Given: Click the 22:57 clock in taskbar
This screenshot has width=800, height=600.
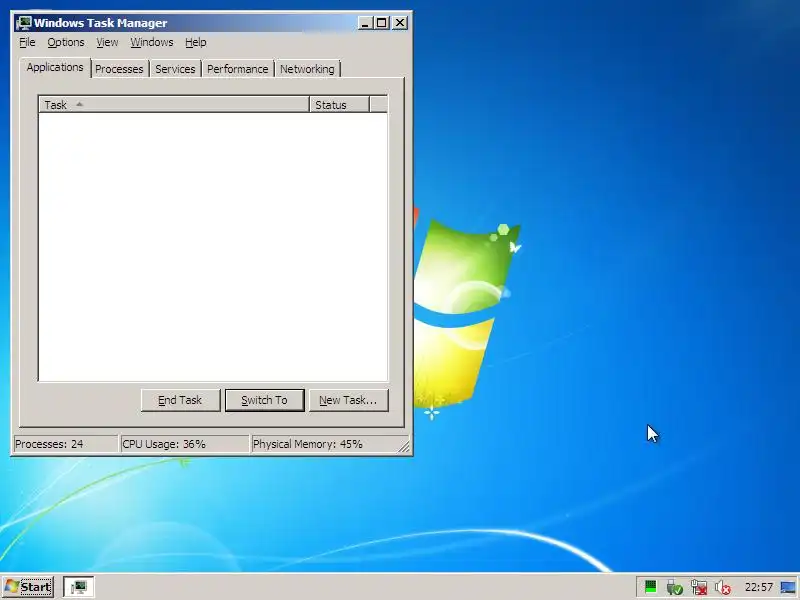Looking at the screenshot, I should point(759,587).
